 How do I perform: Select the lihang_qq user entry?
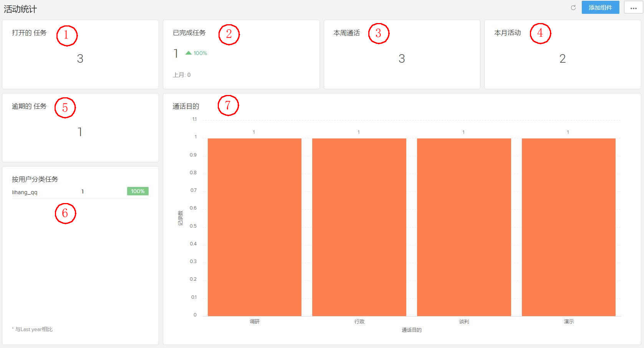(25, 192)
